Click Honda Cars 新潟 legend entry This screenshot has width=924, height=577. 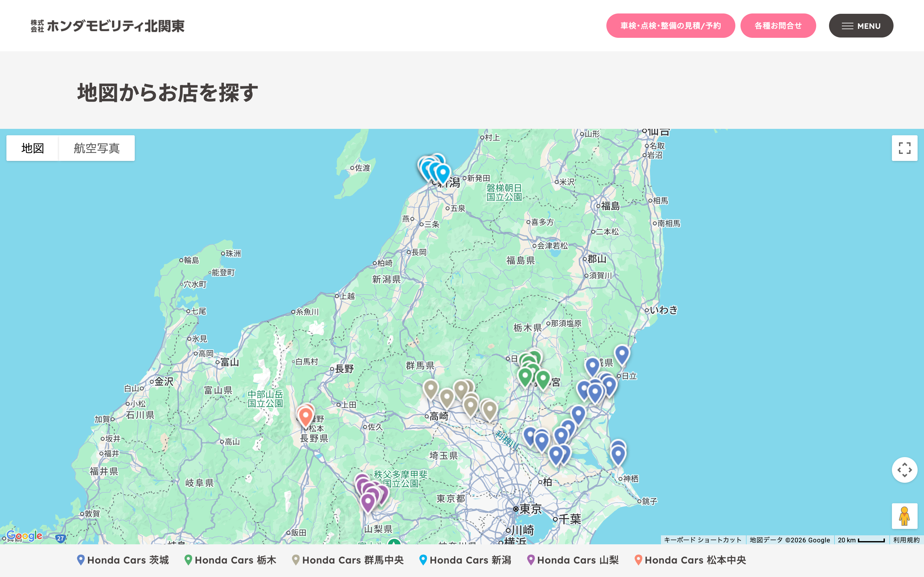coord(465,560)
